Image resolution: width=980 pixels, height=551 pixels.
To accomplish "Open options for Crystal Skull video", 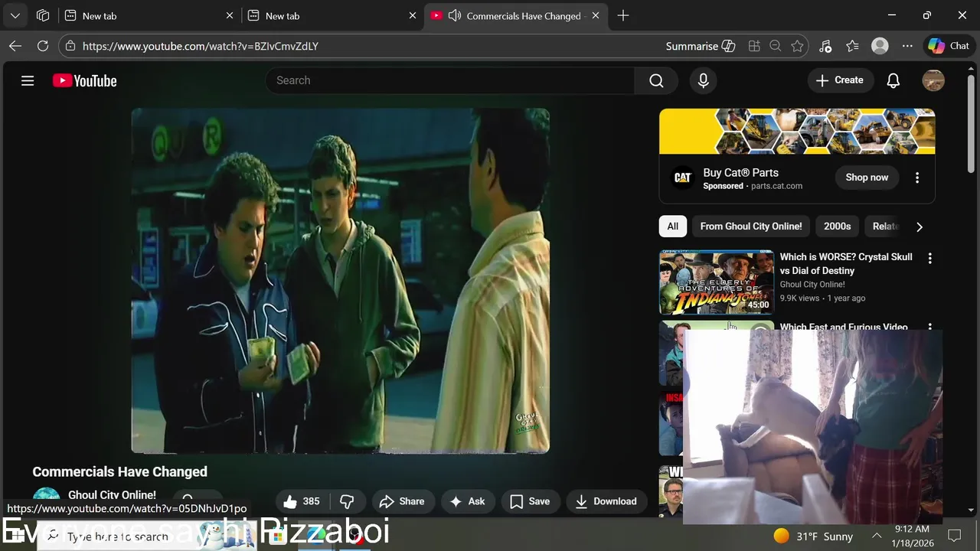I will 930,259.
